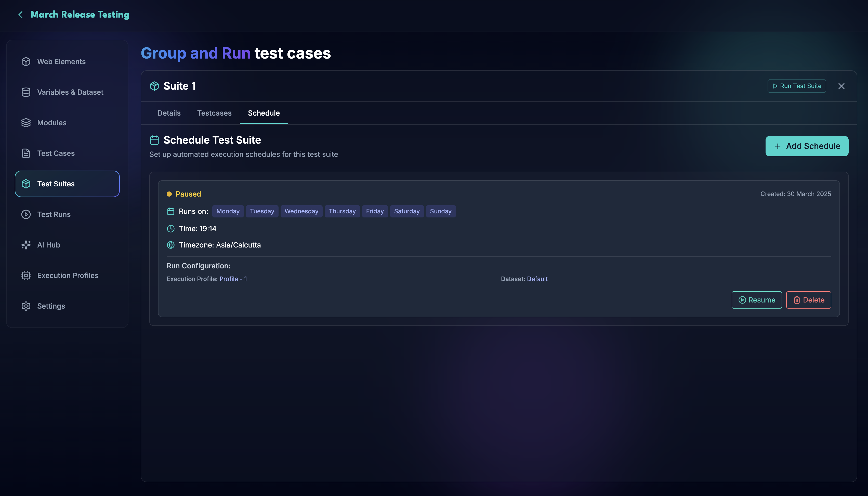Click the Paused status label
Image resolution: width=868 pixels, height=496 pixels.
(188, 194)
